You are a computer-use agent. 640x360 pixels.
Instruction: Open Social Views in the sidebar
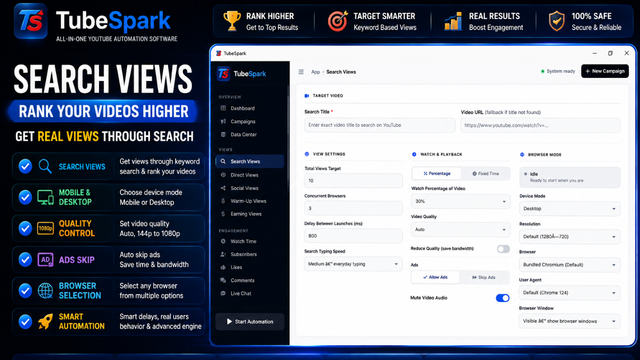[249, 188]
